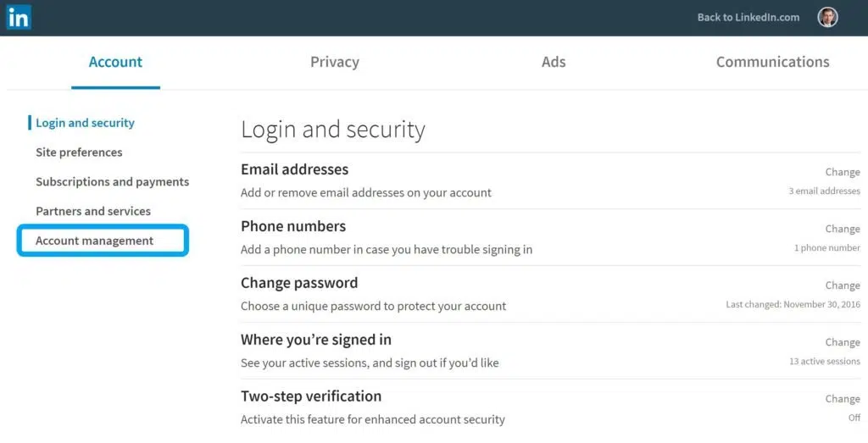Expand Email addresses via Change
This screenshot has width=868, height=443.
(843, 172)
